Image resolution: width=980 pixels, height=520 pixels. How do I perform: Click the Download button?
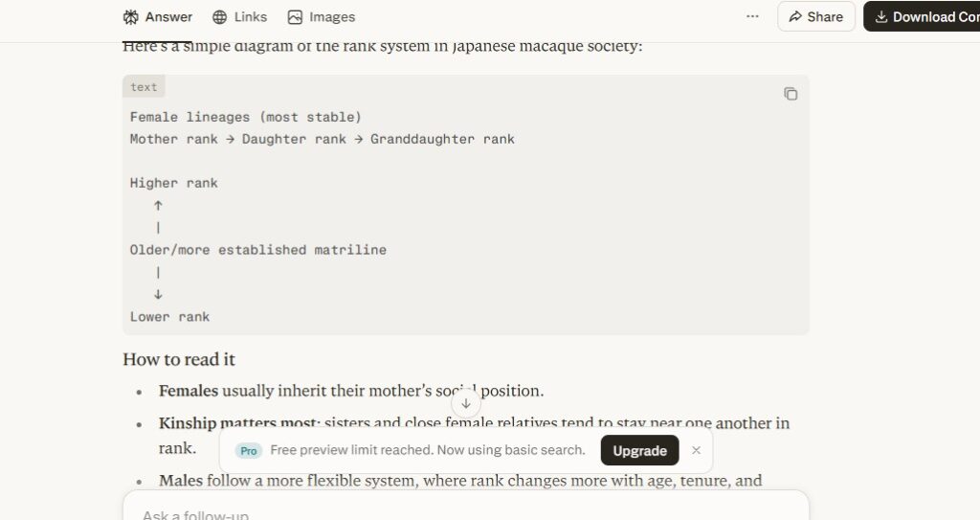pyautogui.click(x=922, y=17)
